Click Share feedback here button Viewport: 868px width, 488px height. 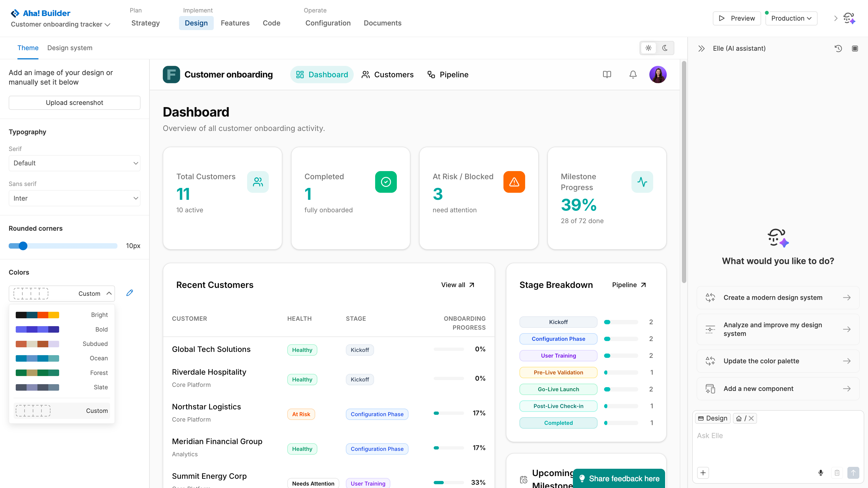click(619, 478)
